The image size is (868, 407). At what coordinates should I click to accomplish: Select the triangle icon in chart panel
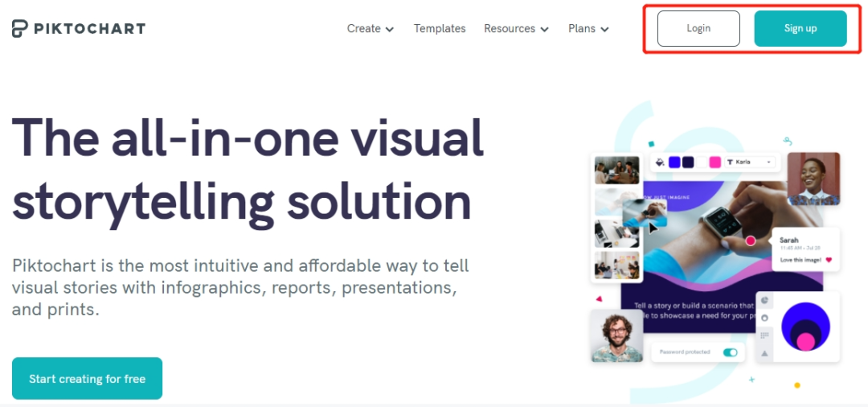[764, 353]
